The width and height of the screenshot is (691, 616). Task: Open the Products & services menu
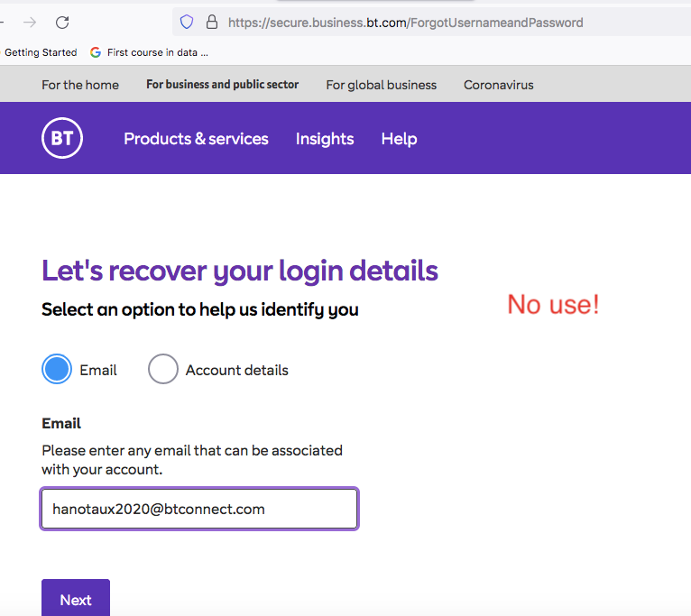[196, 139]
